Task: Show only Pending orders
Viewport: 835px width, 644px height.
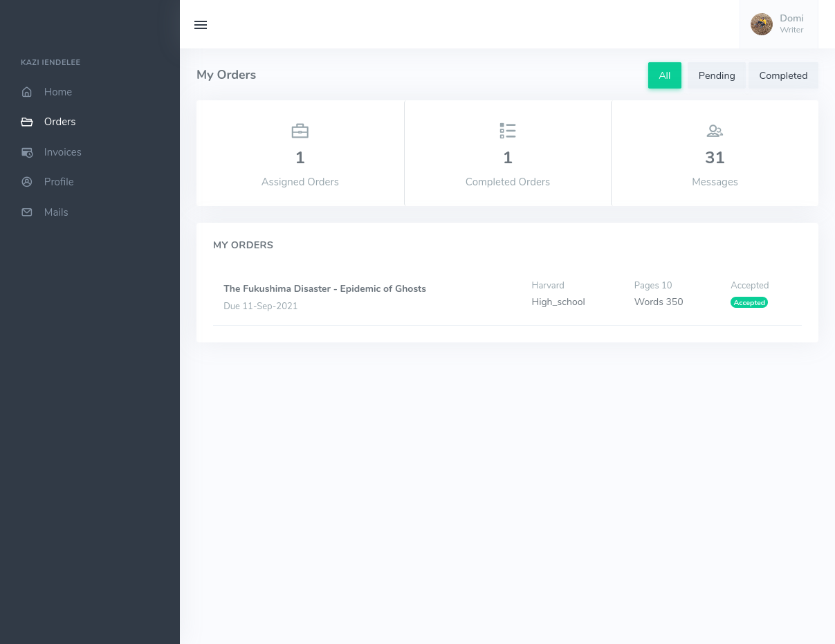Action: pos(716,75)
